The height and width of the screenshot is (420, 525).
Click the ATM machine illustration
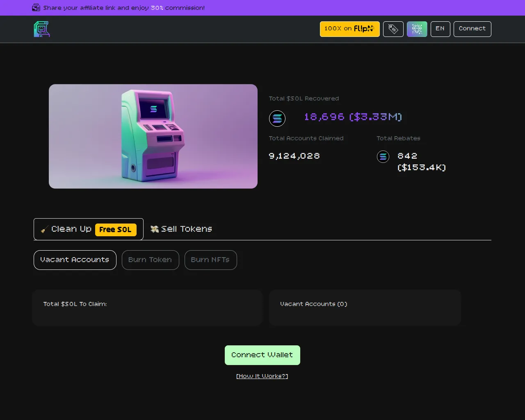tap(153, 137)
